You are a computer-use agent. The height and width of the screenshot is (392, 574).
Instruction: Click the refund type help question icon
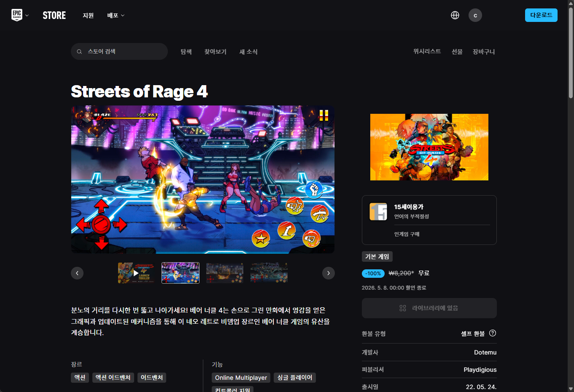493,333
